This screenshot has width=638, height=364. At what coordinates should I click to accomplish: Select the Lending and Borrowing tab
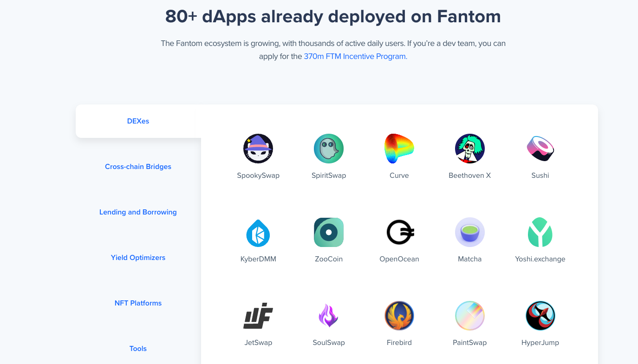pos(138,212)
